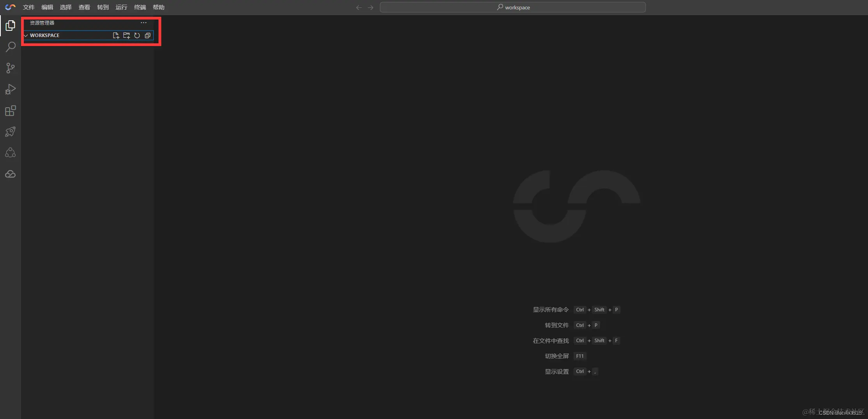Open the 文件 menu

[29, 7]
